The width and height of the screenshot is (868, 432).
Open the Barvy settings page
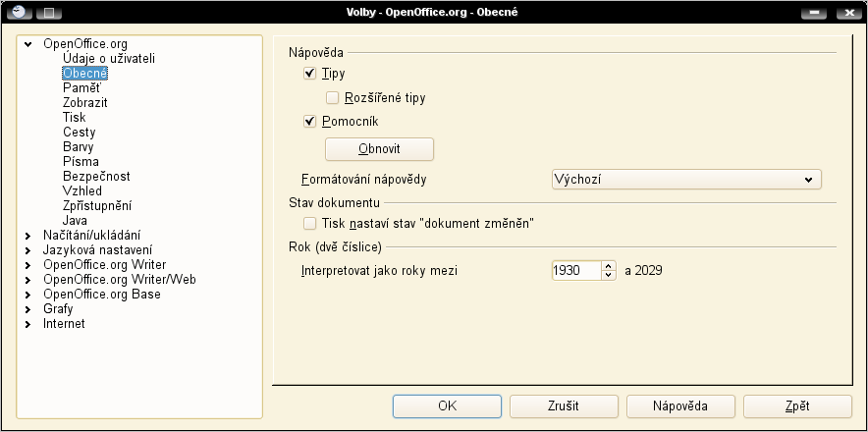click(78, 146)
